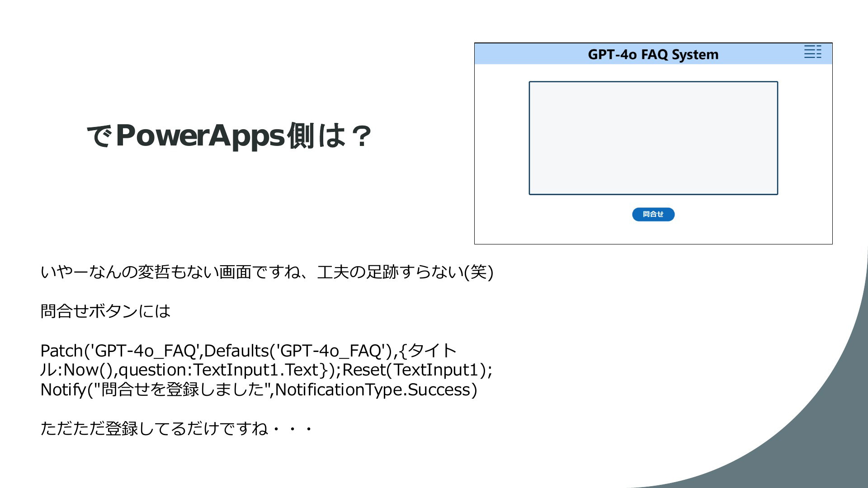Select the GPT-4o FAQ System header title
868x488 pixels.
653,55
